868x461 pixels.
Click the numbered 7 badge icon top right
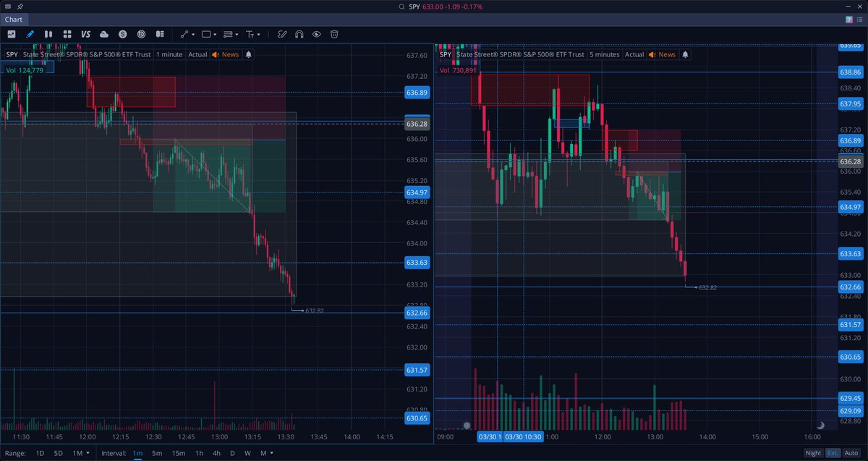[x=848, y=20]
